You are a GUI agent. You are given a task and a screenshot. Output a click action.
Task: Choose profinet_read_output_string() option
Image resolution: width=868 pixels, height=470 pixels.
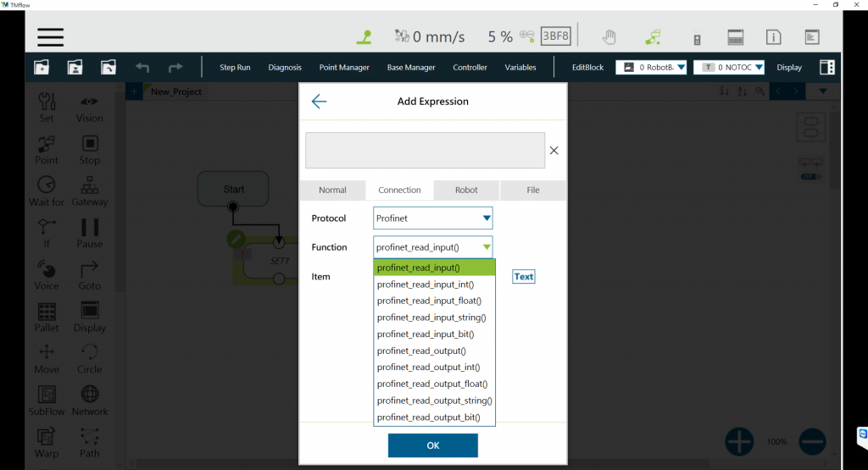[434, 401]
